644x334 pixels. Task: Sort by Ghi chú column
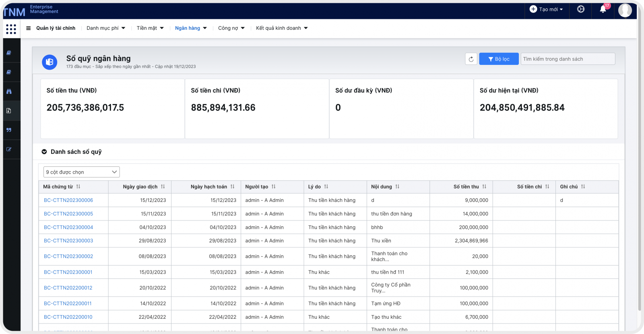pos(583,187)
